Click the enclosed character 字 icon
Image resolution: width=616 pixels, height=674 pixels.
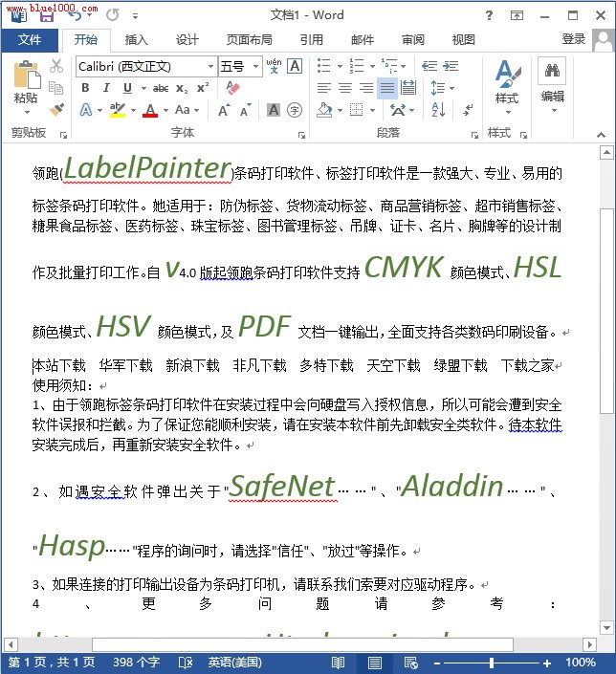295,110
